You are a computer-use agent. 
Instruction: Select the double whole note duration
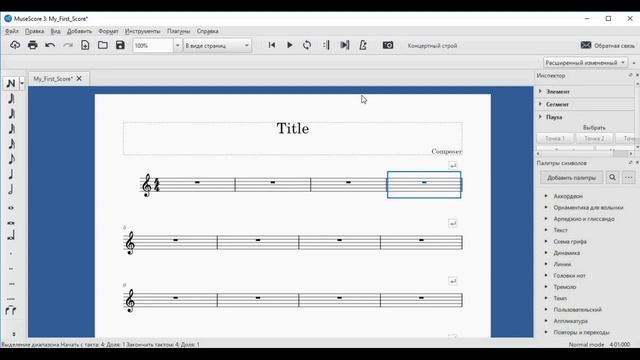point(11,223)
